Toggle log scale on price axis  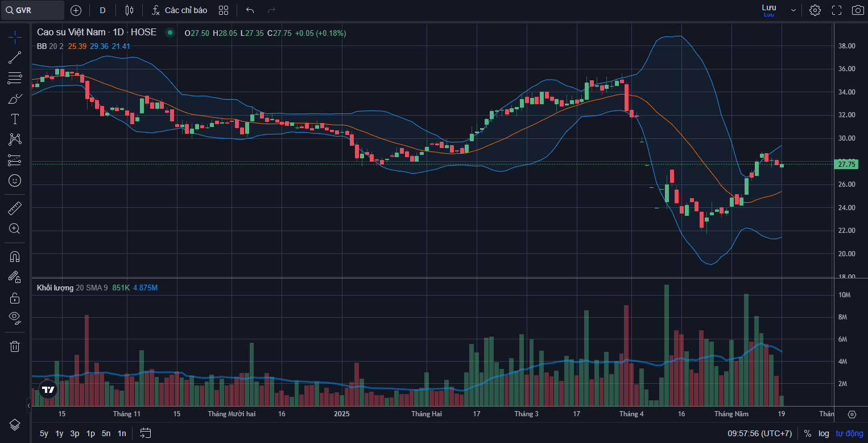(x=824, y=433)
